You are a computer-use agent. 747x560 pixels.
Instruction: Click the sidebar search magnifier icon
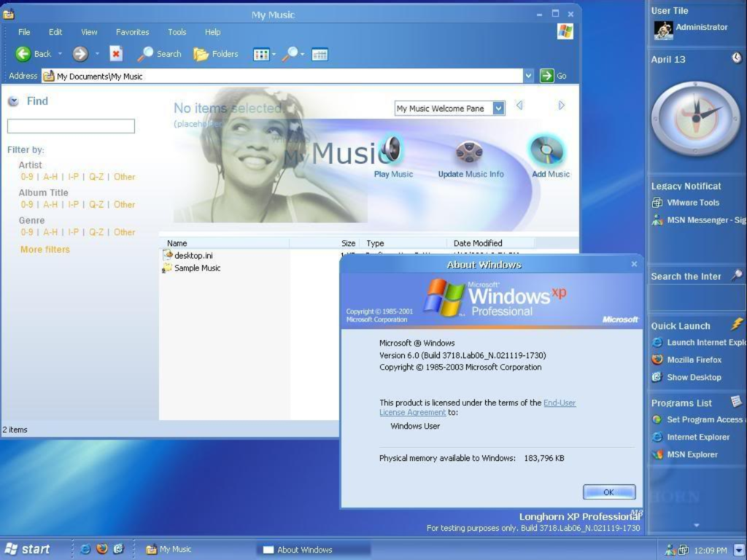(737, 275)
